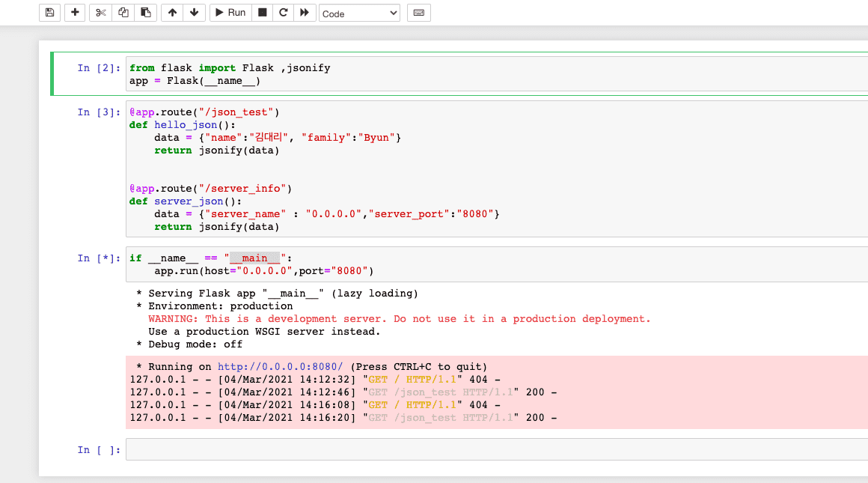
Task: Restart kernel and rerun all cells
Action: 304,13
